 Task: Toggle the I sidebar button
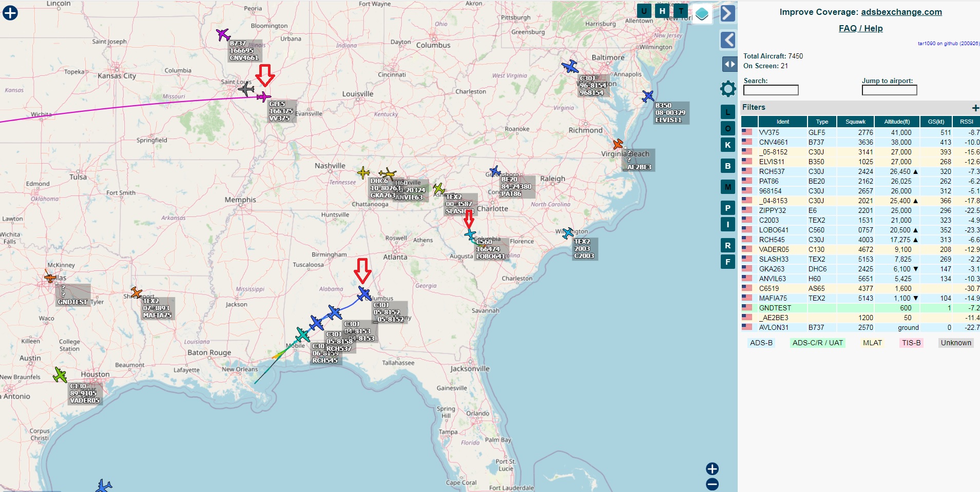(727, 224)
